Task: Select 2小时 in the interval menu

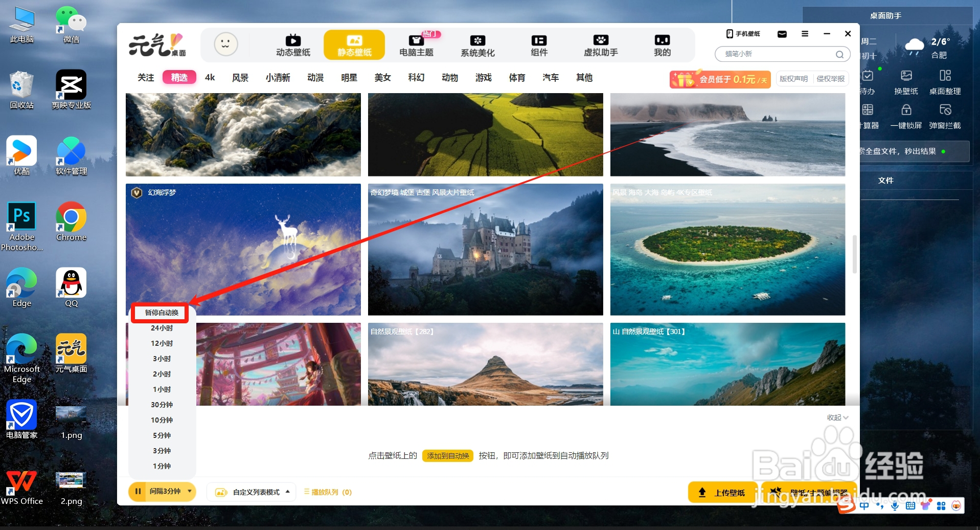Action: pos(162,374)
